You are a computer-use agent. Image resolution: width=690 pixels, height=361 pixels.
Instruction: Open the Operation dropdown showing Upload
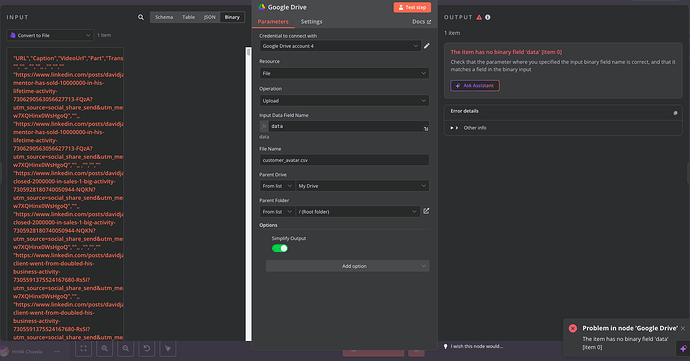[x=344, y=100]
